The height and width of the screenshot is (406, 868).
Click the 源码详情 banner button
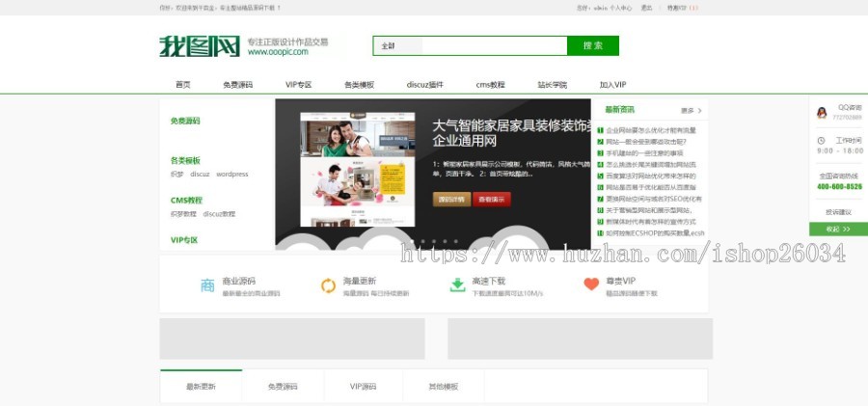(x=451, y=199)
